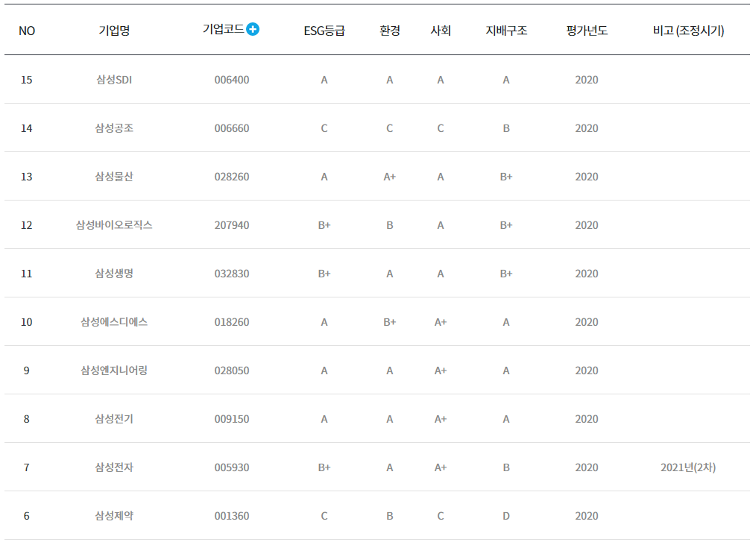Click the ESG grade B+ for 삼성전자
756x542 pixels.
click(324, 467)
